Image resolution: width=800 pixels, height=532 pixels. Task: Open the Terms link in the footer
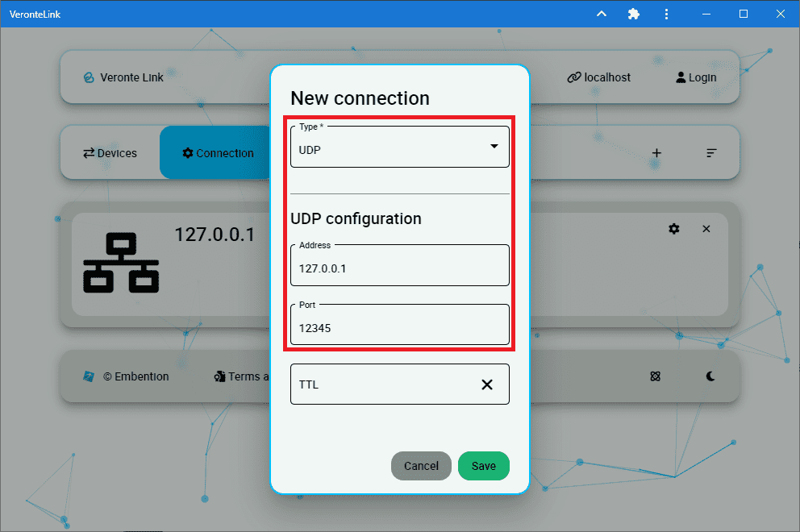tap(242, 376)
